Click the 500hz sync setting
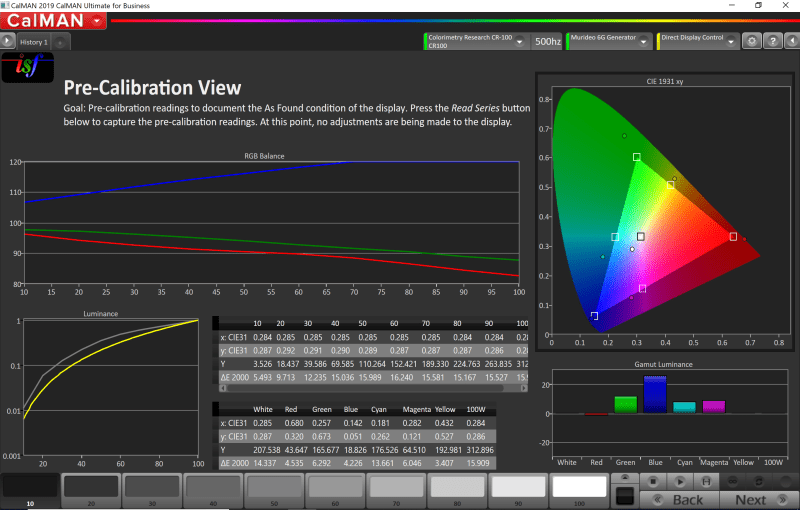This screenshot has height=510, width=800. coord(547,41)
